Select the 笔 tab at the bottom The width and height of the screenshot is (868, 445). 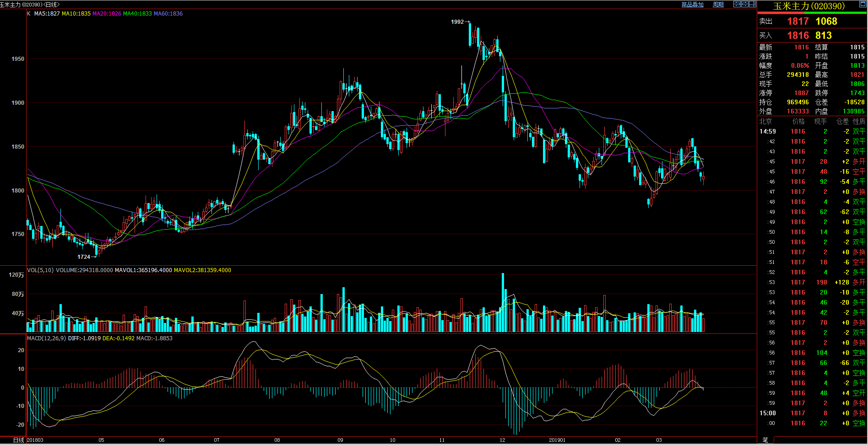point(765,440)
